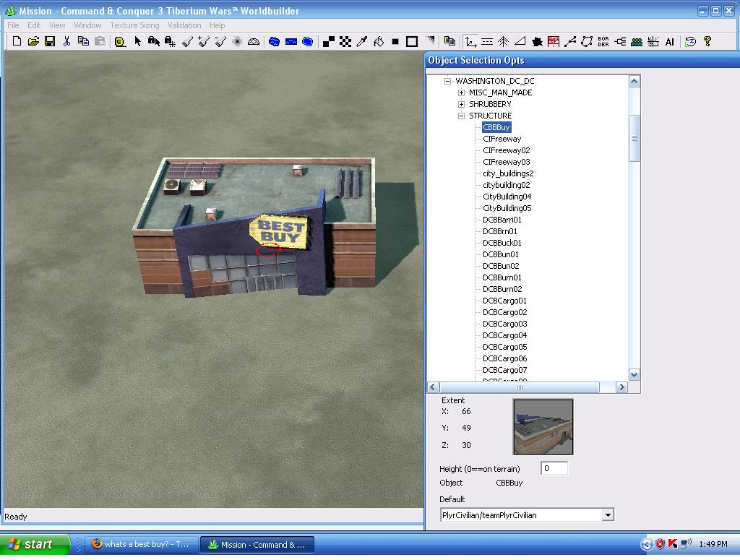
Task: Click the Cut scissors icon
Action: click(x=66, y=41)
